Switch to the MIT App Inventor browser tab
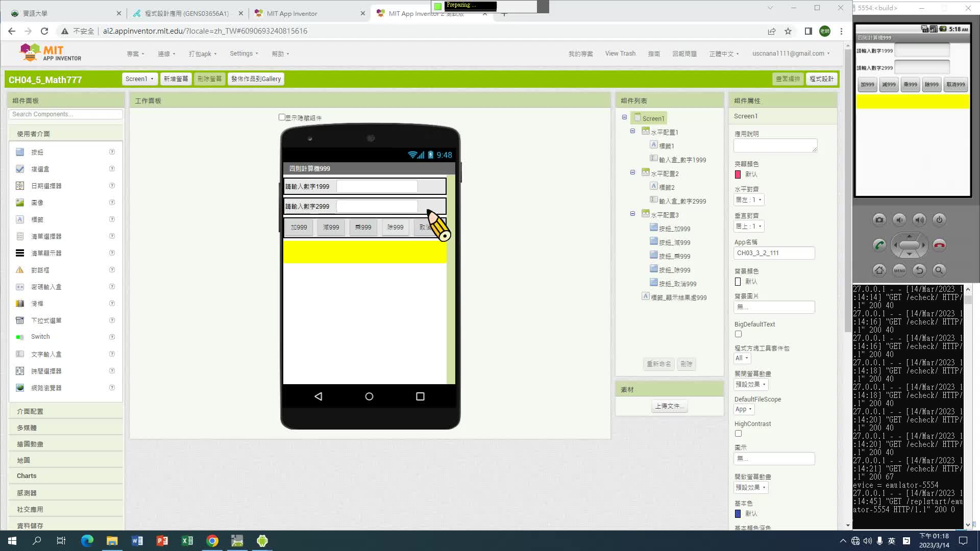 (309, 14)
